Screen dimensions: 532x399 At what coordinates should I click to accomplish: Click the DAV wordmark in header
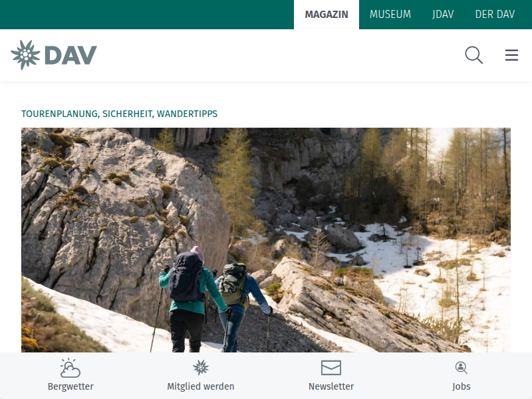click(x=70, y=55)
